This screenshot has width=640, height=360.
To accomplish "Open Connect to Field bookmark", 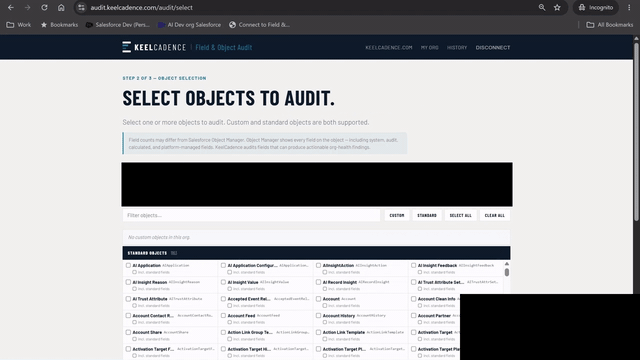I will 259,25.
